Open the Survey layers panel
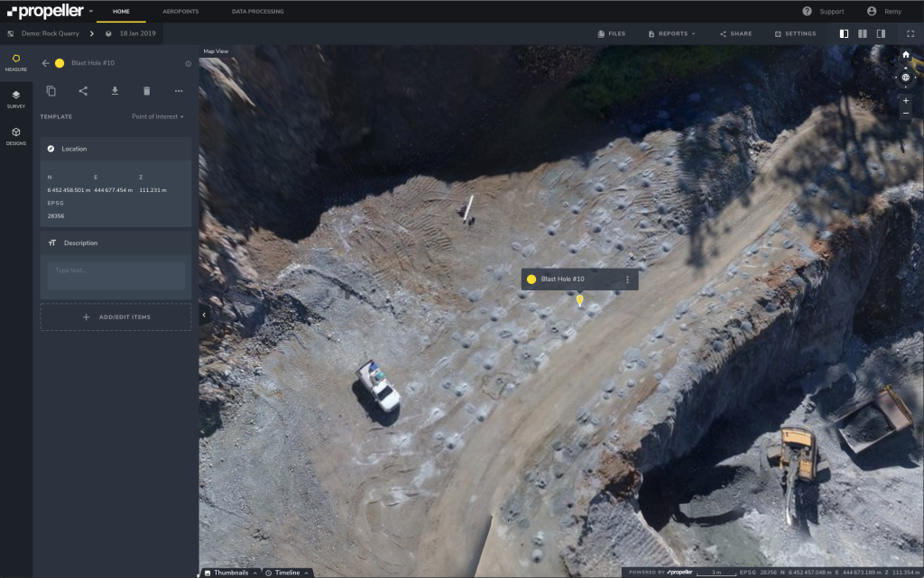The height and width of the screenshot is (578, 924). click(16, 98)
